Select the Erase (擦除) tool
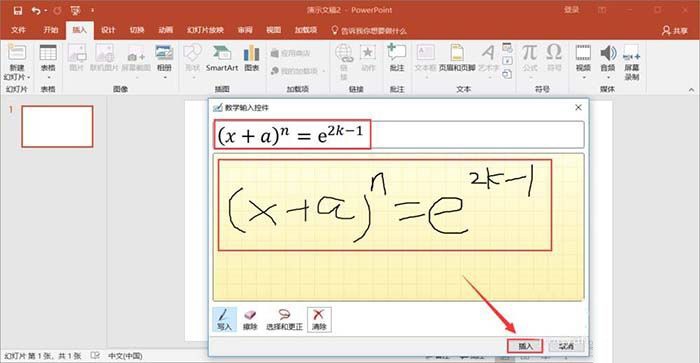700x363 pixels. pyautogui.click(x=250, y=320)
